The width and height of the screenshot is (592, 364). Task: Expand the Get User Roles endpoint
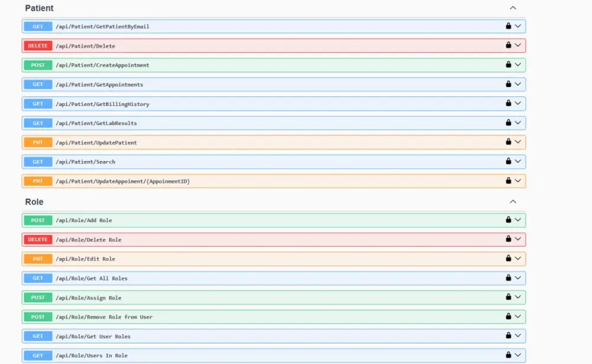[x=517, y=336]
